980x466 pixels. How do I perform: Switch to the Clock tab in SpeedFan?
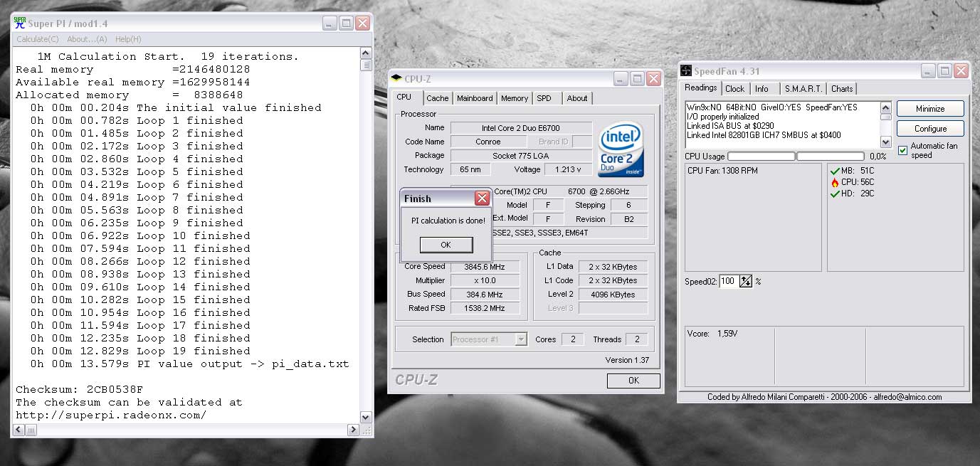tap(735, 89)
